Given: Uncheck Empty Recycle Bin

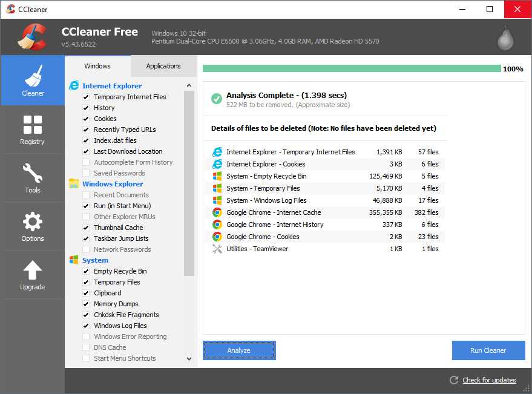Looking at the screenshot, I should point(86,271).
